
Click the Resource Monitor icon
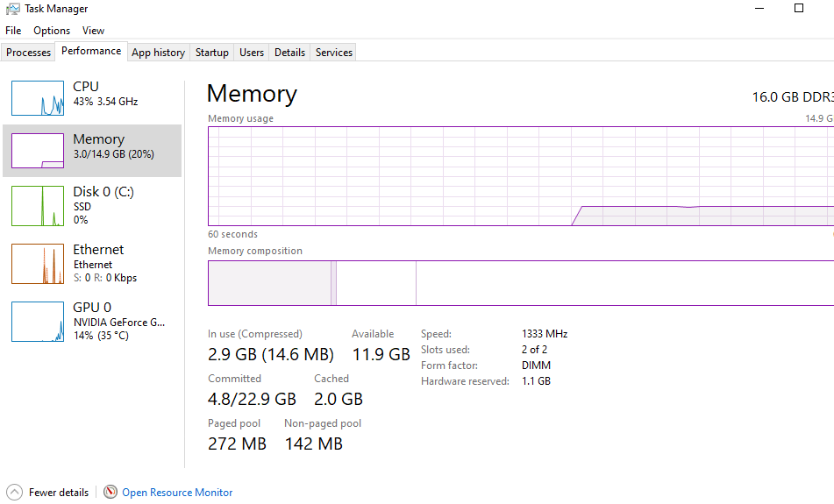pos(110,493)
